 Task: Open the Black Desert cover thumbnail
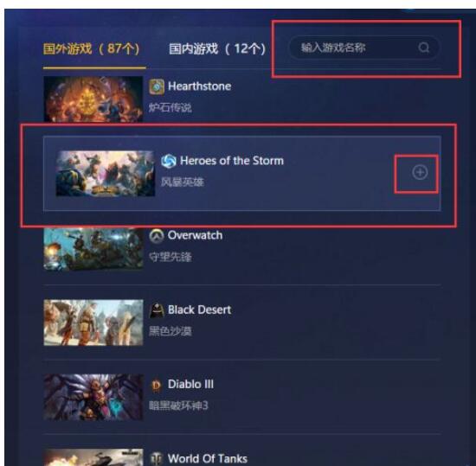pos(93,322)
